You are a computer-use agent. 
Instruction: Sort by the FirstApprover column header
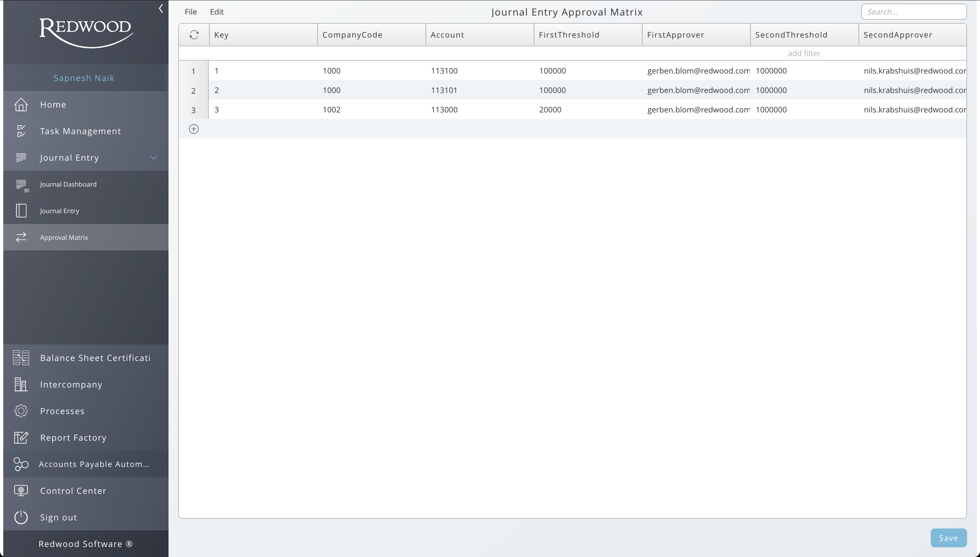coord(696,35)
